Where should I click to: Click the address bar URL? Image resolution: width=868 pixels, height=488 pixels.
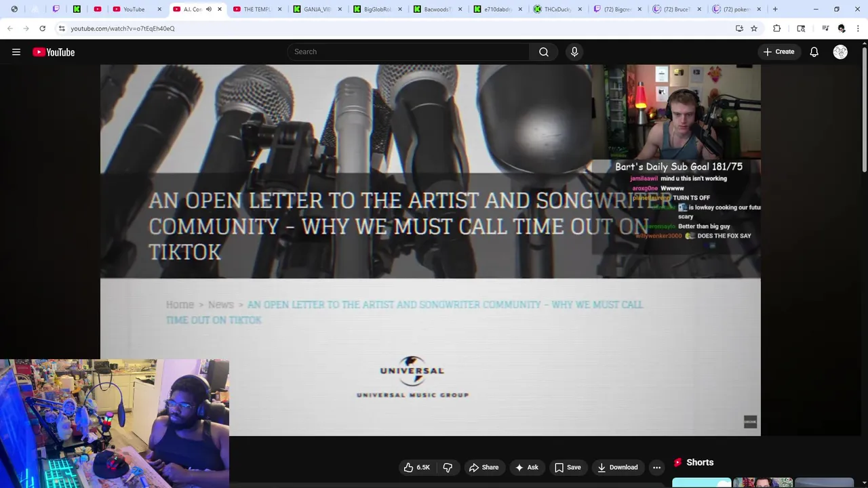pos(123,28)
